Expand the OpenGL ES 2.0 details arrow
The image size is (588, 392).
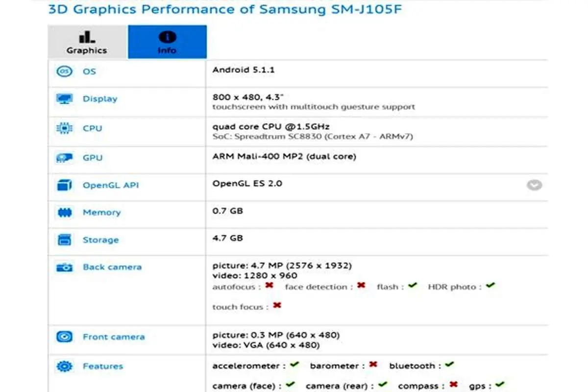[535, 185]
